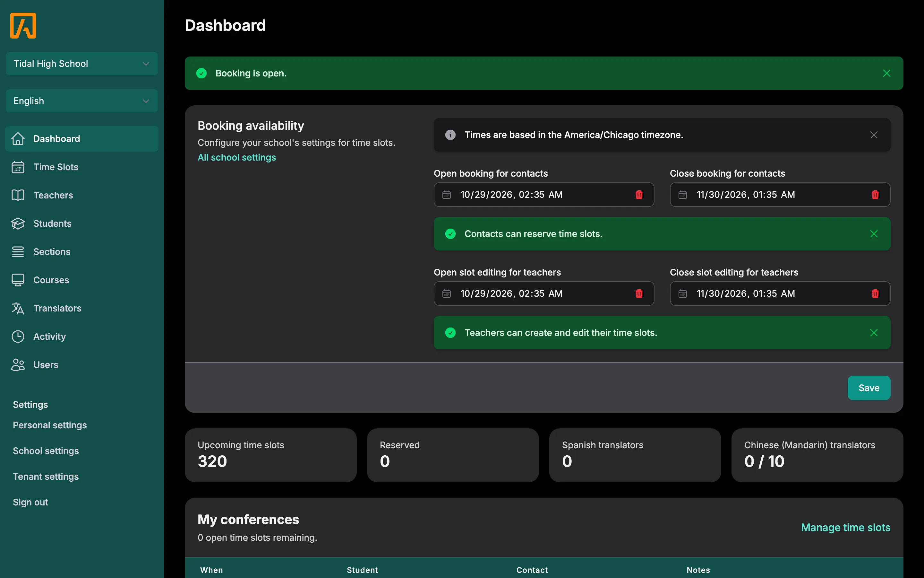Go to Dashboard in the sidebar
This screenshot has width=924, height=578.
click(x=82, y=139)
